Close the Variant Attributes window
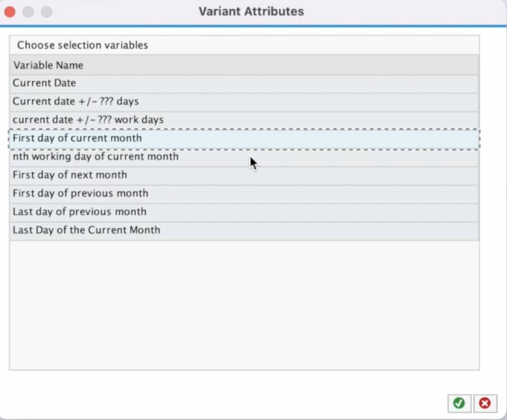 (10, 11)
